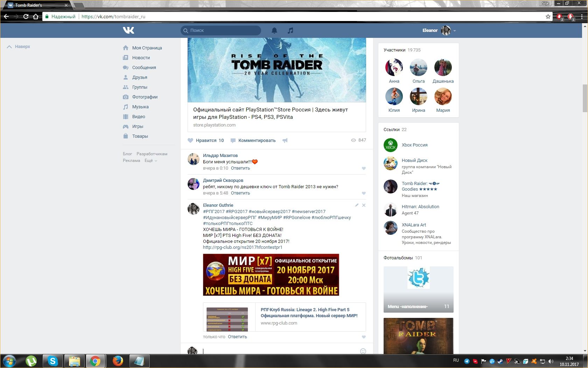
Task: Click the #РПГ2017 hashtag
Action: pos(214,212)
